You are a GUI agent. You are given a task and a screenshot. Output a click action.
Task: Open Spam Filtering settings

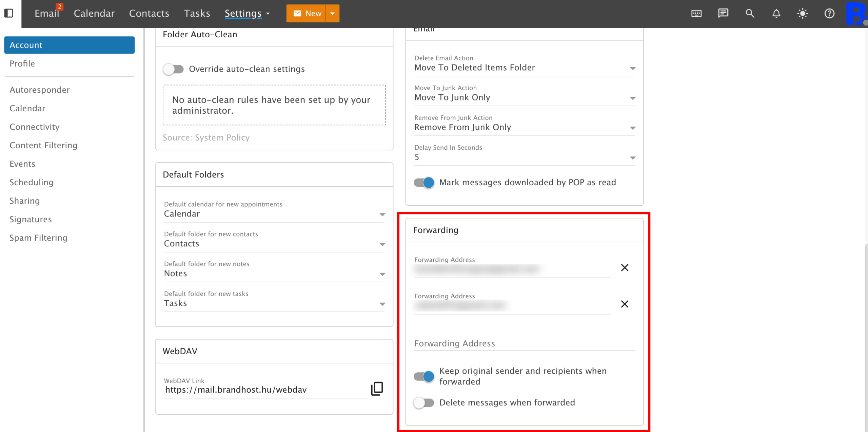click(x=38, y=238)
